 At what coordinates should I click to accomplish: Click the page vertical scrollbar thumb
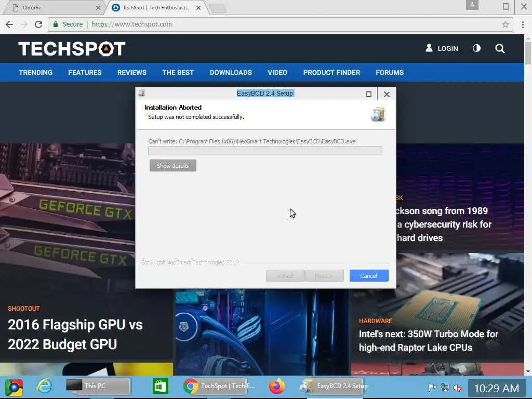528,52
